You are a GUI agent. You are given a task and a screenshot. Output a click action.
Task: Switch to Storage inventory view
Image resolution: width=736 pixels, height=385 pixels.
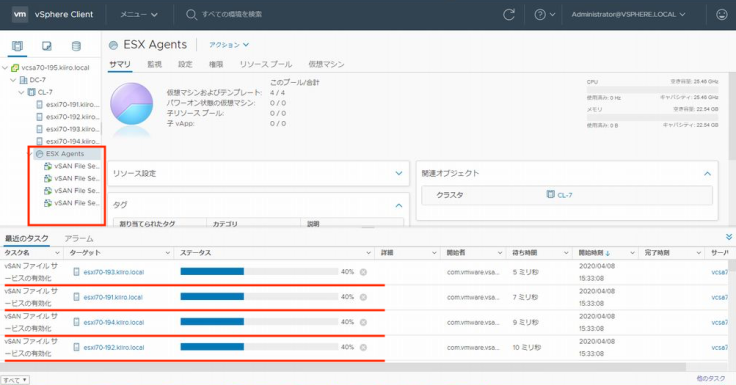[x=76, y=46]
